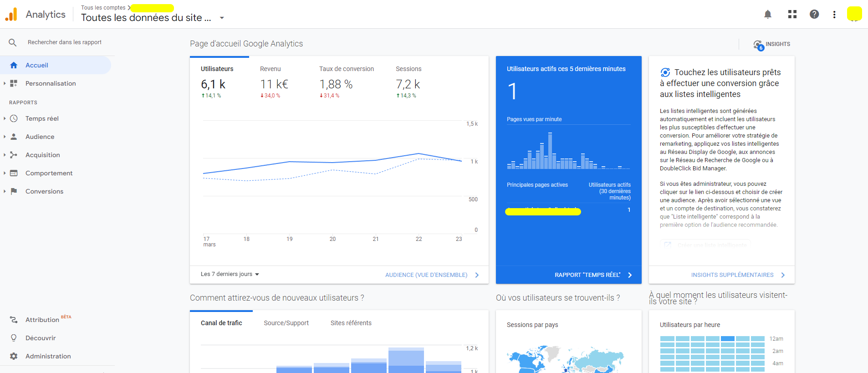Image resolution: width=868 pixels, height=373 pixels.
Task: Go to Accueil in the sidebar
Action: [x=56, y=65]
